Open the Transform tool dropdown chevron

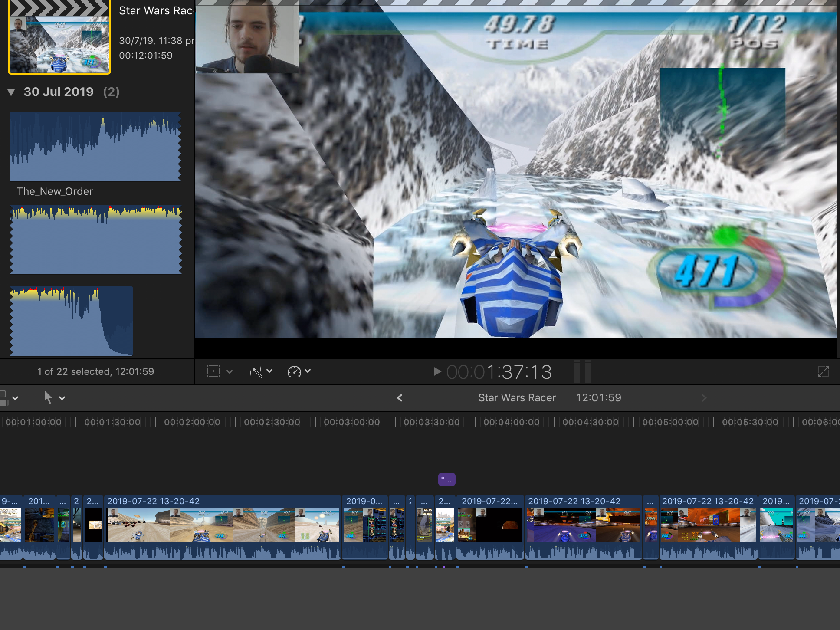pyautogui.click(x=230, y=372)
